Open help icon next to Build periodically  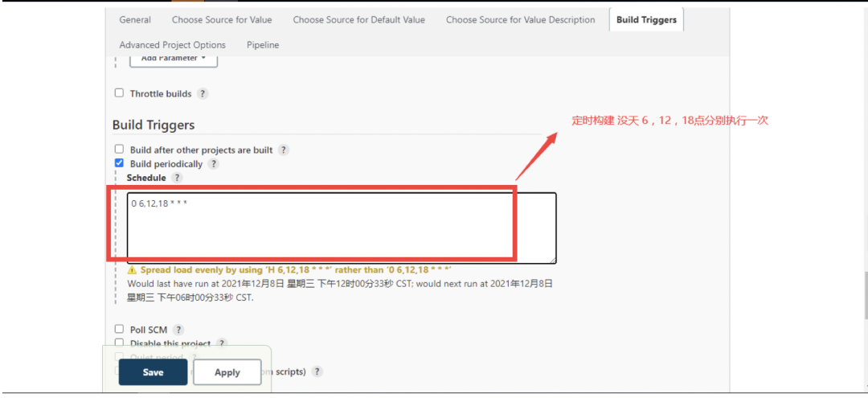214,164
